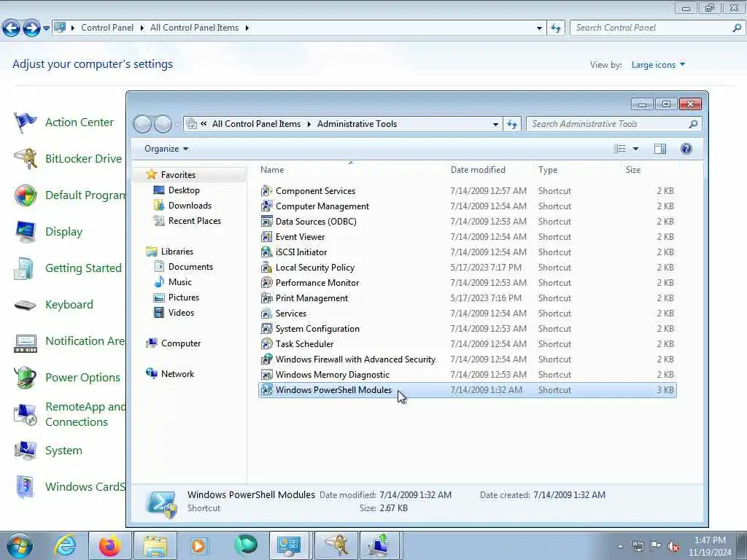The width and height of the screenshot is (747, 560).
Task: Expand Administrative Tools address history dropdown
Action: tap(495, 124)
